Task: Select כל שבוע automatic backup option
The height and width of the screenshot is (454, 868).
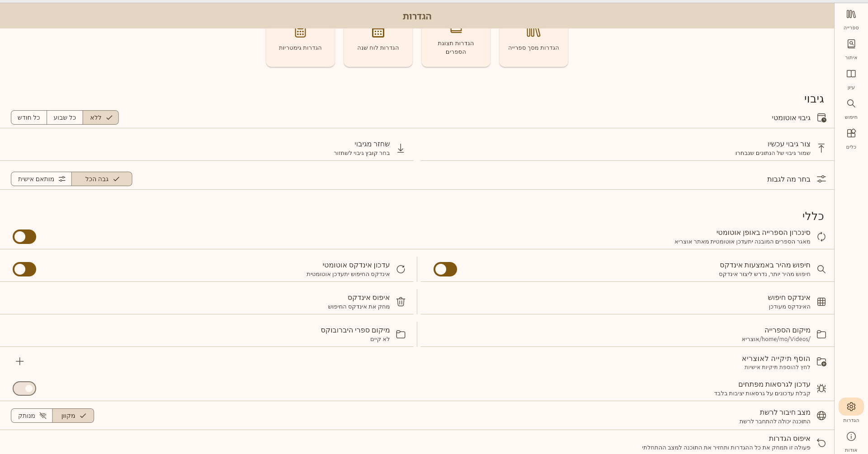Action: click(x=65, y=117)
